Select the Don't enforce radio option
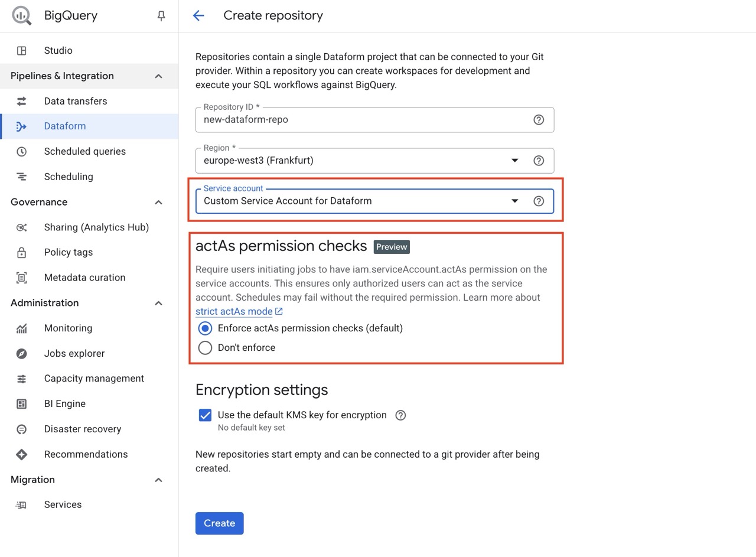 (x=205, y=348)
